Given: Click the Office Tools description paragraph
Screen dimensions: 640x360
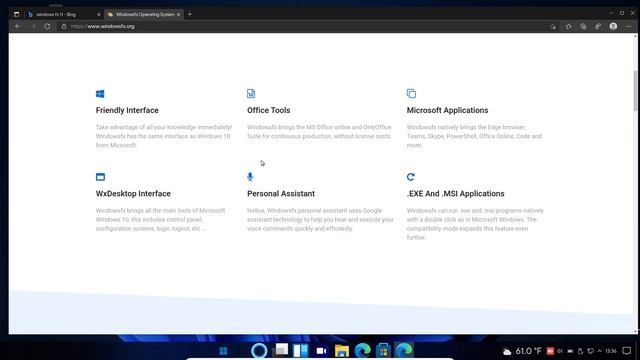Looking at the screenshot, I should click(x=319, y=131).
